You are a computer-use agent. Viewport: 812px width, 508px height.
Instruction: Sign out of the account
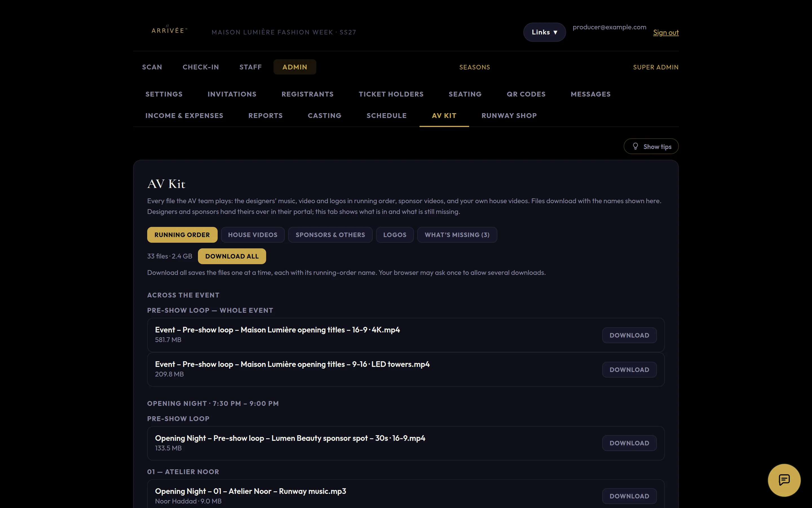click(666, 32)
